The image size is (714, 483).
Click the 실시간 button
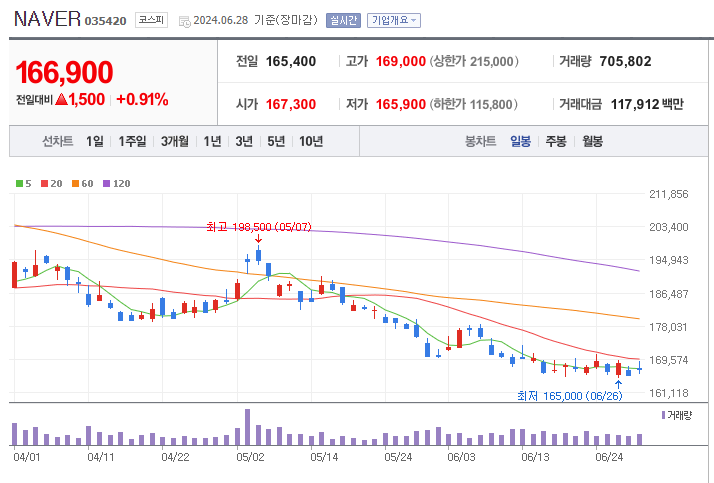(x=343, y=20)
